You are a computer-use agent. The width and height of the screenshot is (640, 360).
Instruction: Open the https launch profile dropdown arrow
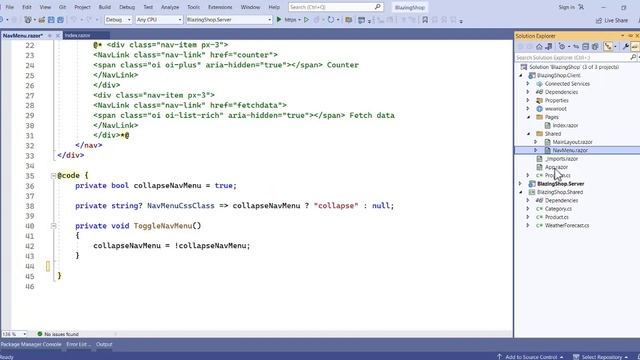(x=299, y=20)
